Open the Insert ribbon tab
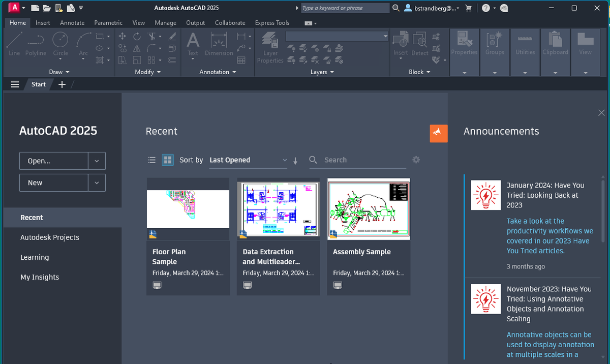The width and height of the screenshot is (610, 364). click(43, 23)
